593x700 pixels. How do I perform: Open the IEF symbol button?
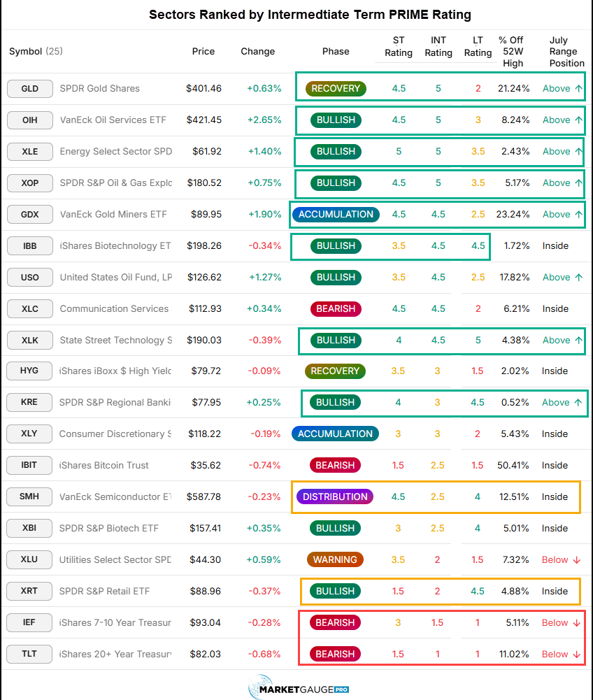(29, 622)
